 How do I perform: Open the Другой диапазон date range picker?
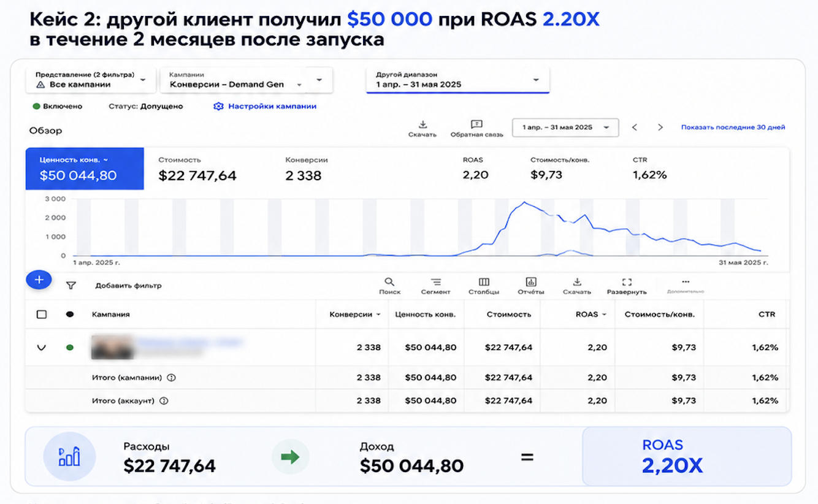pyautogui.click(x=457, y=80)
